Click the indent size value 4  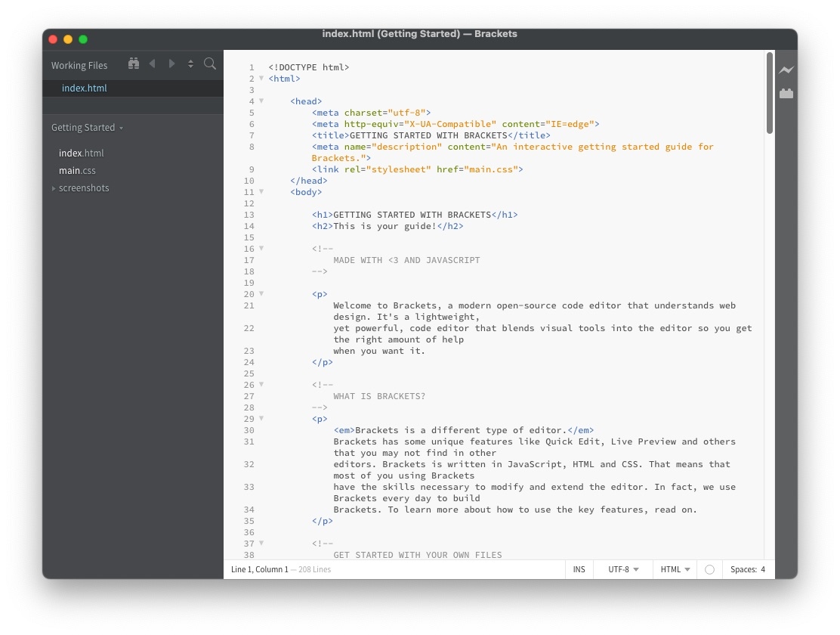(763, 569)
